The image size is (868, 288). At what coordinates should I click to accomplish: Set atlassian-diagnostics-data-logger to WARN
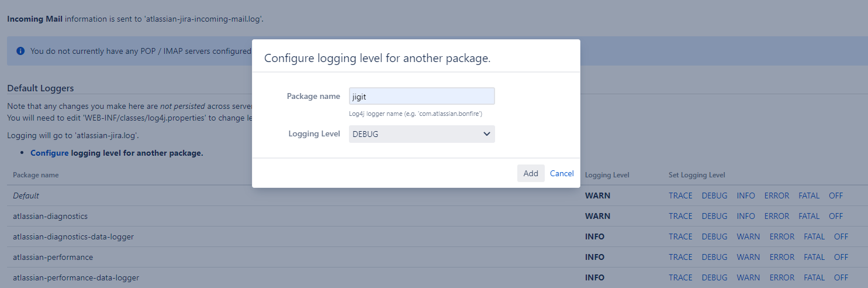(748, 236)
